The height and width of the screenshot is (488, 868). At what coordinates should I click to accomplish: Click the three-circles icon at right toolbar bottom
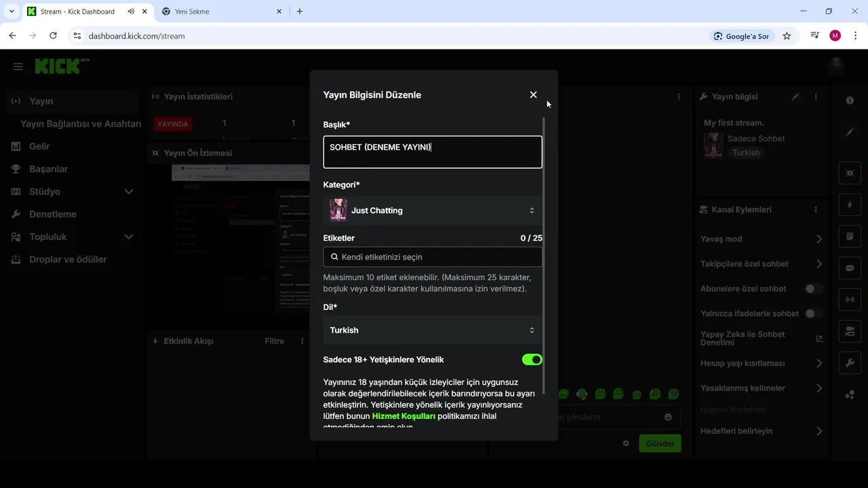(x=850, y=395)
